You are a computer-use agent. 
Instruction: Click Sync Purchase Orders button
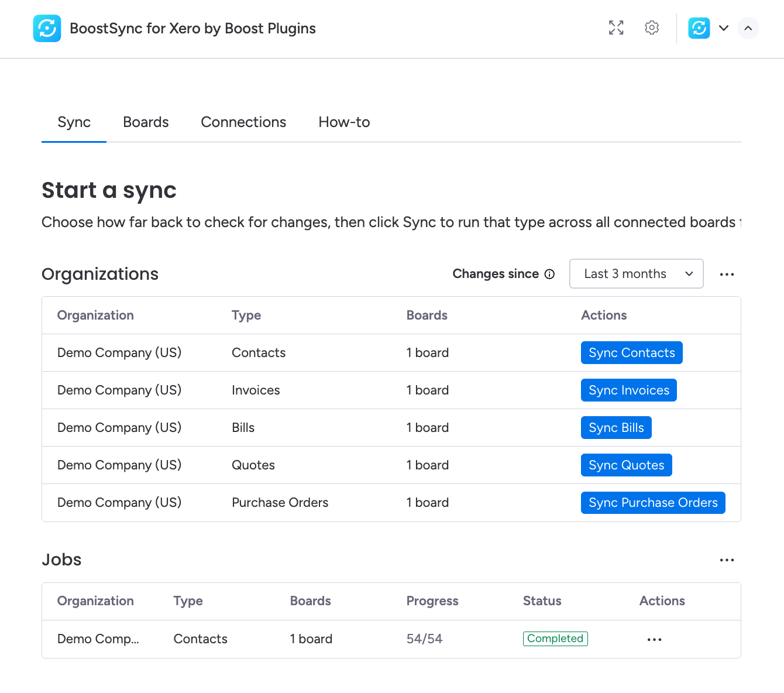653,503
